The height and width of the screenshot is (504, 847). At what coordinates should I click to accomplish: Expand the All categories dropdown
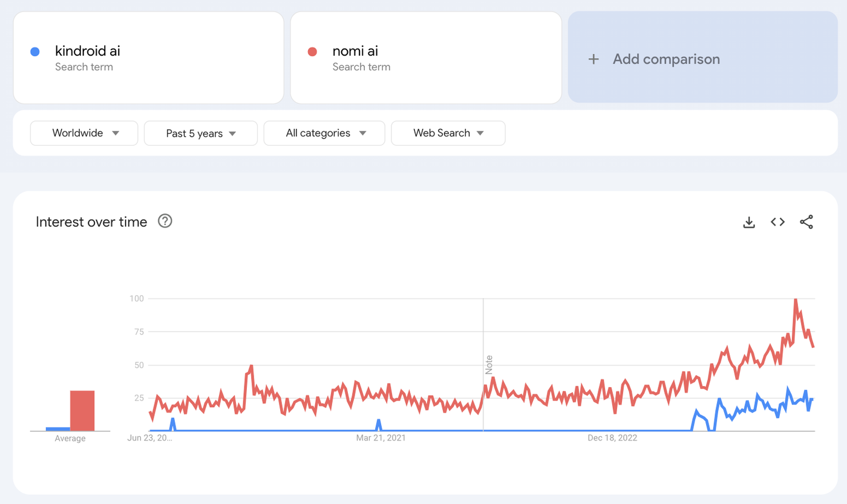pos(324,133)
